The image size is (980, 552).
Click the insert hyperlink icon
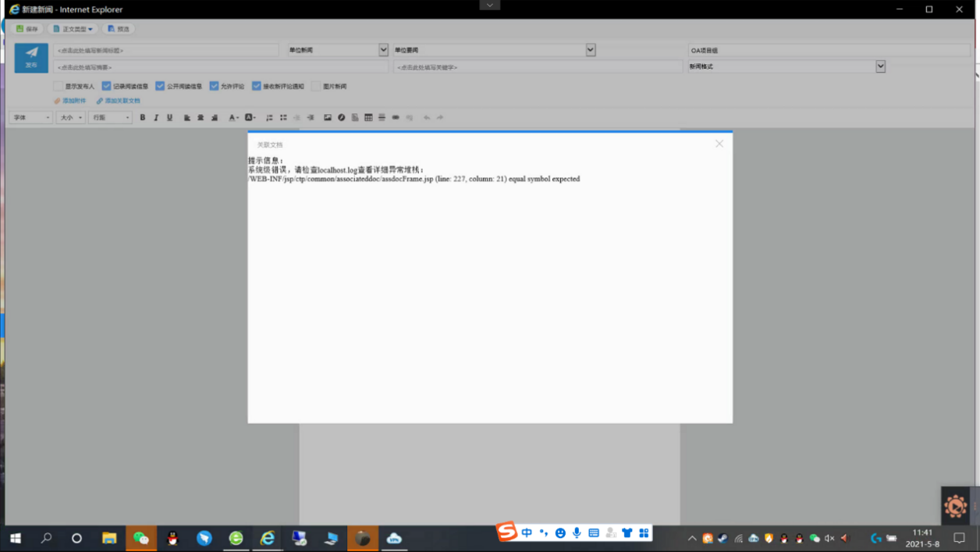point(396,118)
